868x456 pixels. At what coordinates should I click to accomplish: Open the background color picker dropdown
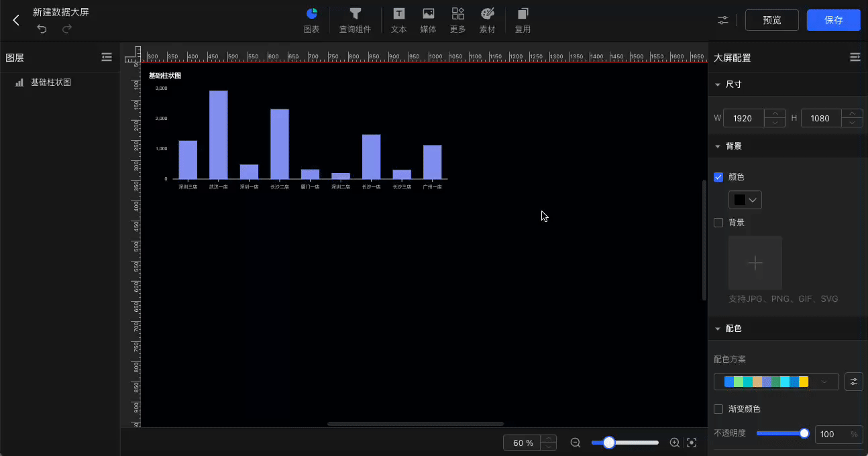point(745,199)
